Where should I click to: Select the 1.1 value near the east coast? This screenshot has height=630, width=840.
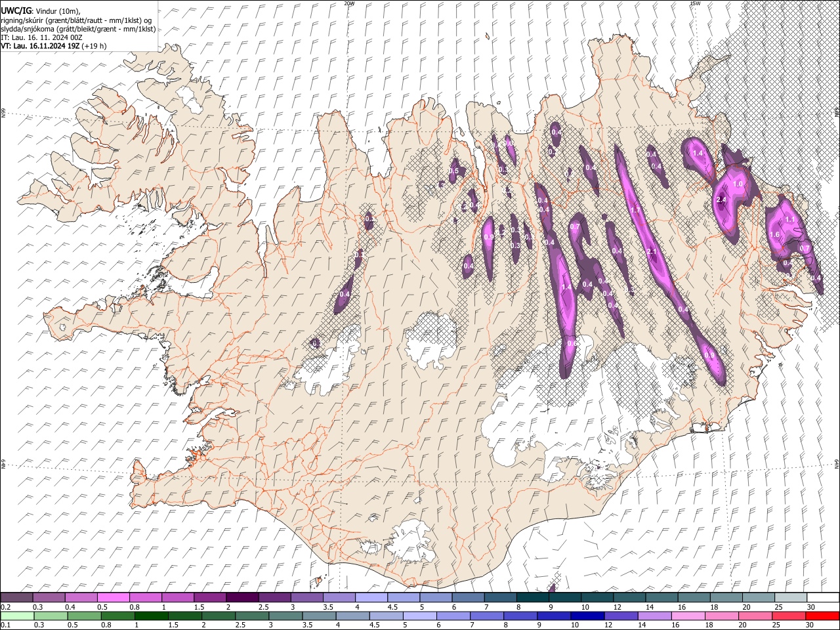[791, 220]
